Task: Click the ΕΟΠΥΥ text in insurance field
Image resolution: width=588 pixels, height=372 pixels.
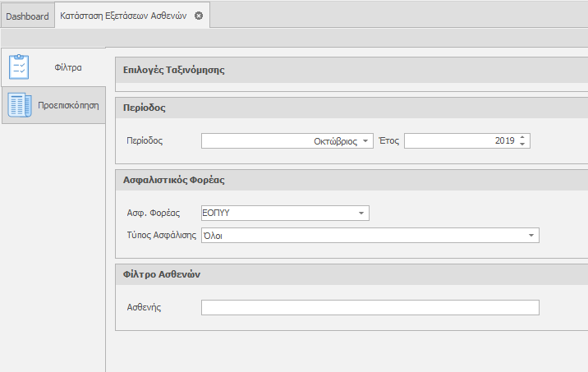Action: coord(217,214)
